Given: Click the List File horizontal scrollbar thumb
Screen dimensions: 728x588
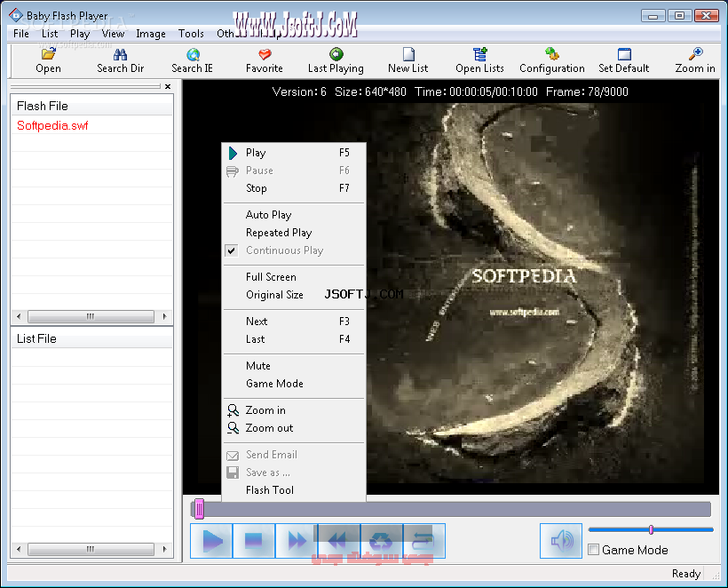Looking at the screenshot, I should 91,549.
